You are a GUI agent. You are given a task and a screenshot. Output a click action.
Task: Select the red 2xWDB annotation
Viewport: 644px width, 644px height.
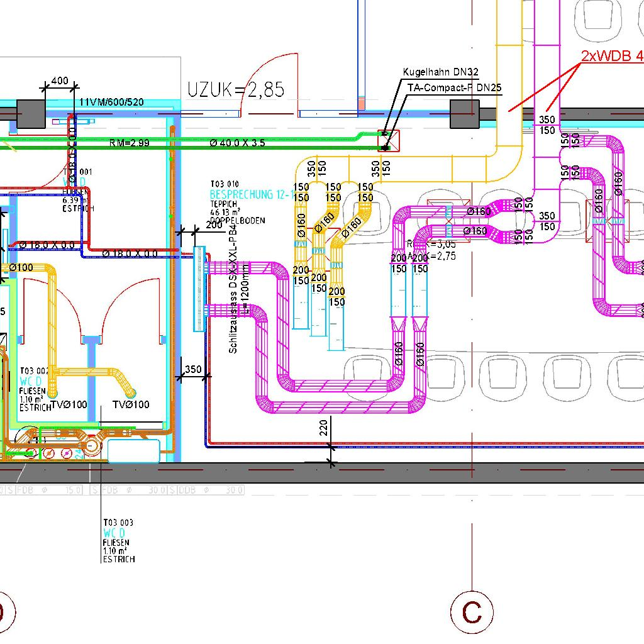(x=611, y=56)
